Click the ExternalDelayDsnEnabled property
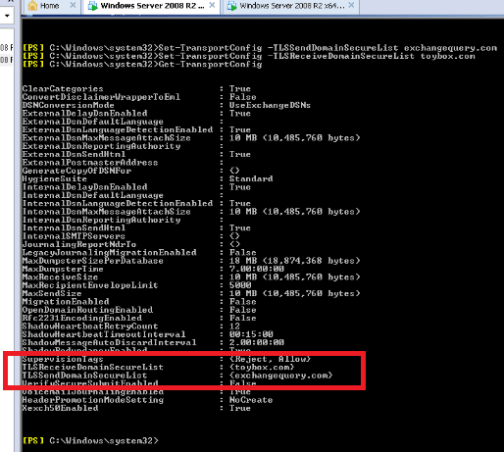 85,113
